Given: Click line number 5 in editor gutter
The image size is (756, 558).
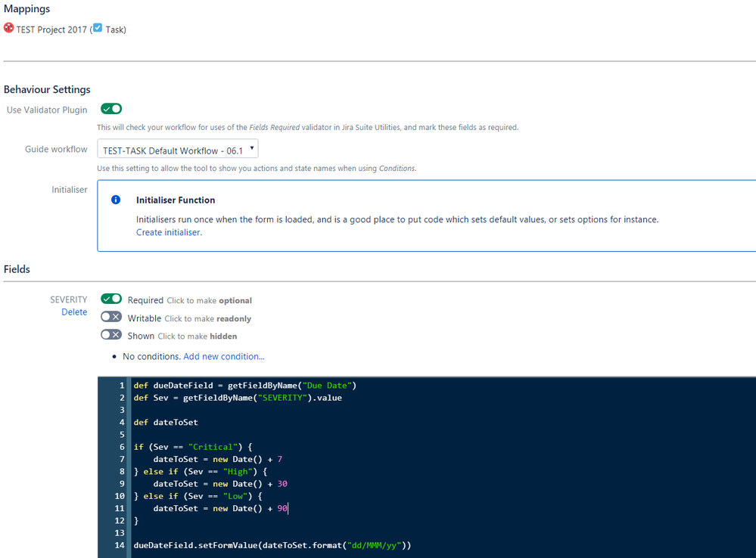Looking at the screenshot, I should click(x=122, y=435).
